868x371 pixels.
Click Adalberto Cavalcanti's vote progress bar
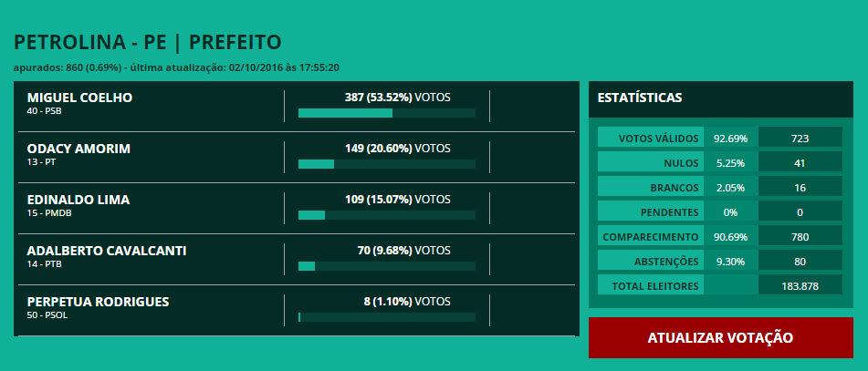[x=386, y=266]
